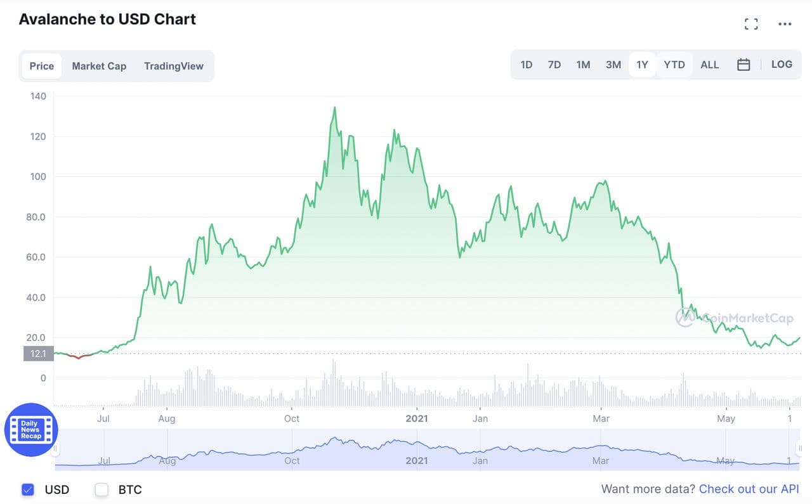This screenshot has height=504, width=812.
Task: Toggle LOG scale on the chart
Action: point(782,65)
